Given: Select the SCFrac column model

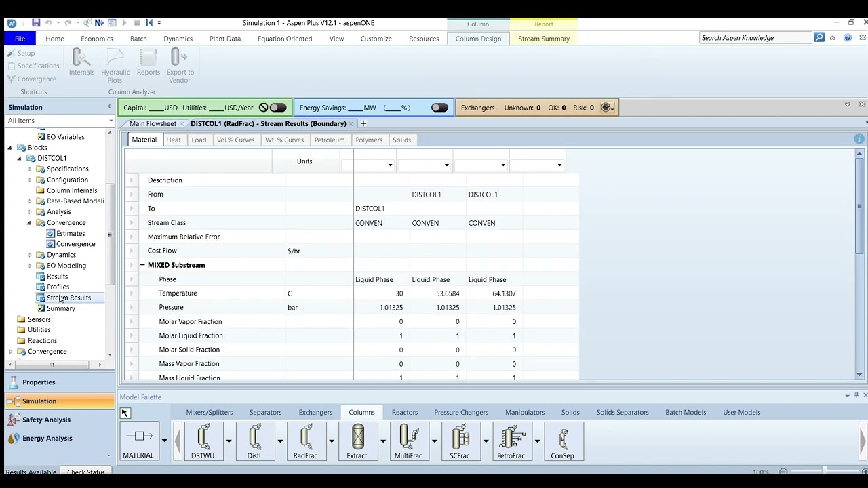Looking at the screenshot, I should click(x=460, y=441).
